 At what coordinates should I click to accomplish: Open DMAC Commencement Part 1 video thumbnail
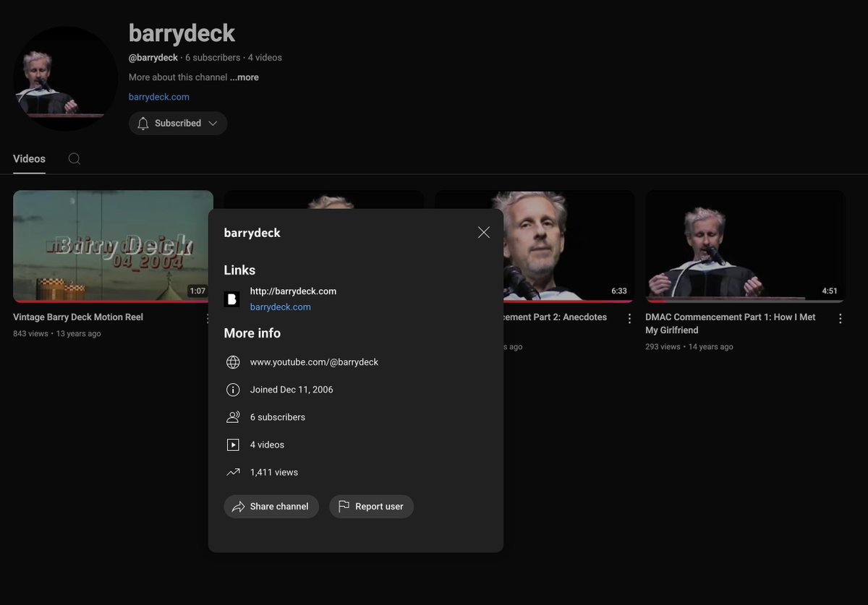coord(745,246)
